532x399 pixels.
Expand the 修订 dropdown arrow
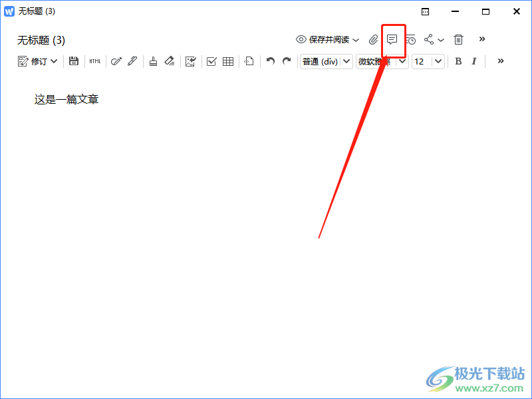coord(54,61)
